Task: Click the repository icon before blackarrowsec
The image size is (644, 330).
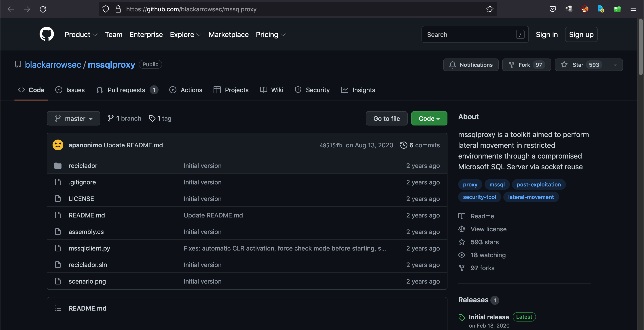Action: point(18,64)
